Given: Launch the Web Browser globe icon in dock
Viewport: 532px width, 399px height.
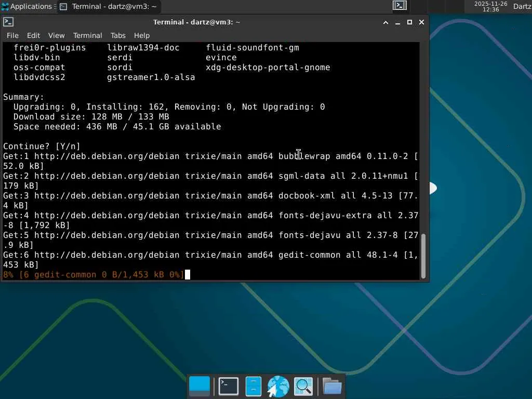Looking at the screenshot, I should point(278,386).
